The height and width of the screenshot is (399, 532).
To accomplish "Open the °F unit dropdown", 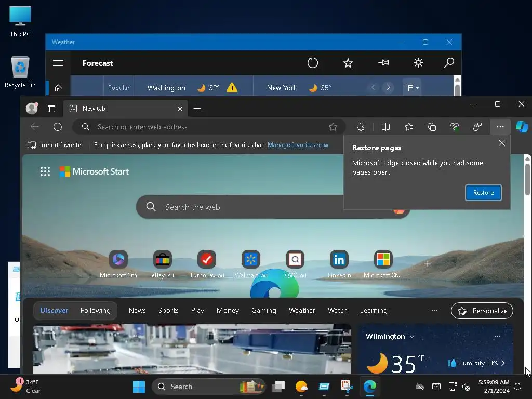I will point(411,88).
